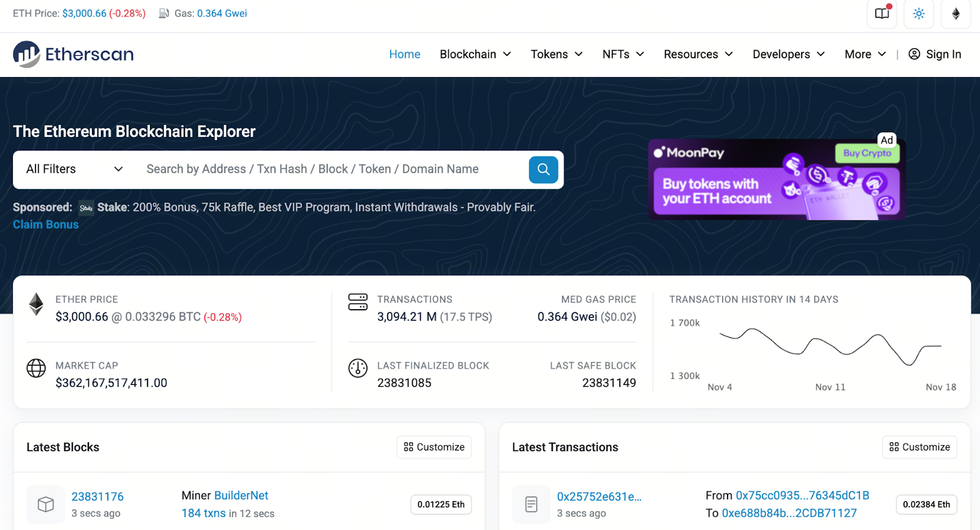
Task: Click the transaction document icon
Action: pyautogui.click(x=531, y=504)
